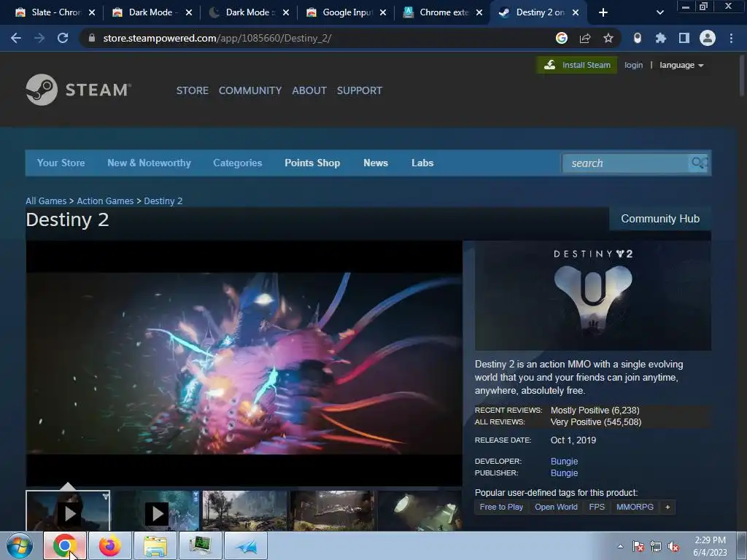Open the language dropdown
This screenshot has width=747, height=560.
pyautogui.click(x=681, y=65)
